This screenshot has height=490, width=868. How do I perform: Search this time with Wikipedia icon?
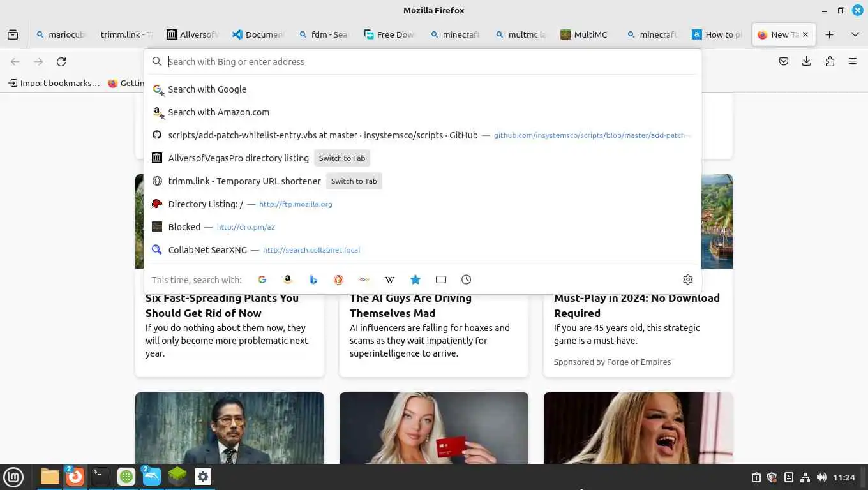(x=390, y=279)
